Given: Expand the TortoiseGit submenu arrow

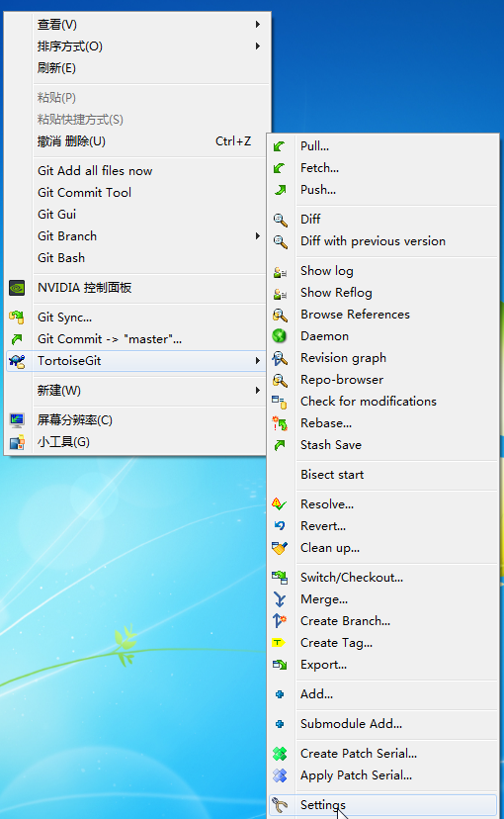Looking at the screenshot, I should click(258, 360).
